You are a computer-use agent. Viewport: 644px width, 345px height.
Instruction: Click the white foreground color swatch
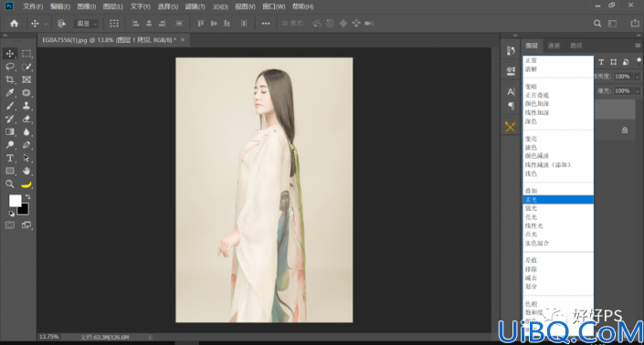(15, 201)
